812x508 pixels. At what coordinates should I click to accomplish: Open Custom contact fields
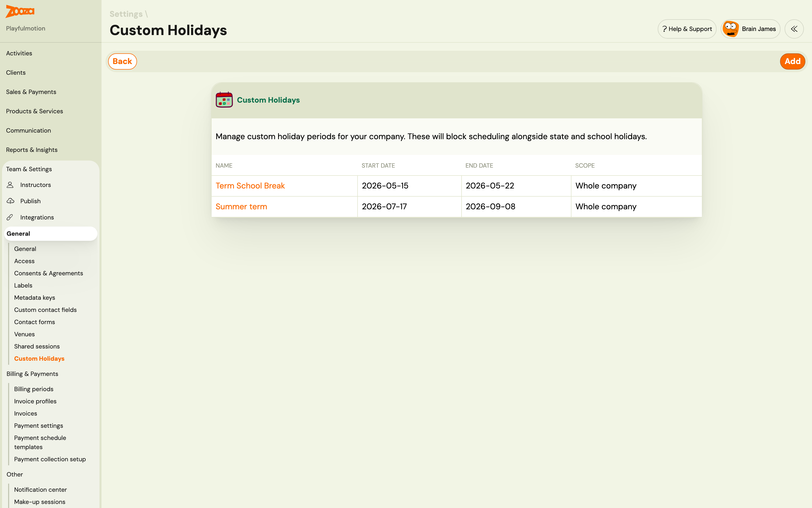(x=45, y=310)
